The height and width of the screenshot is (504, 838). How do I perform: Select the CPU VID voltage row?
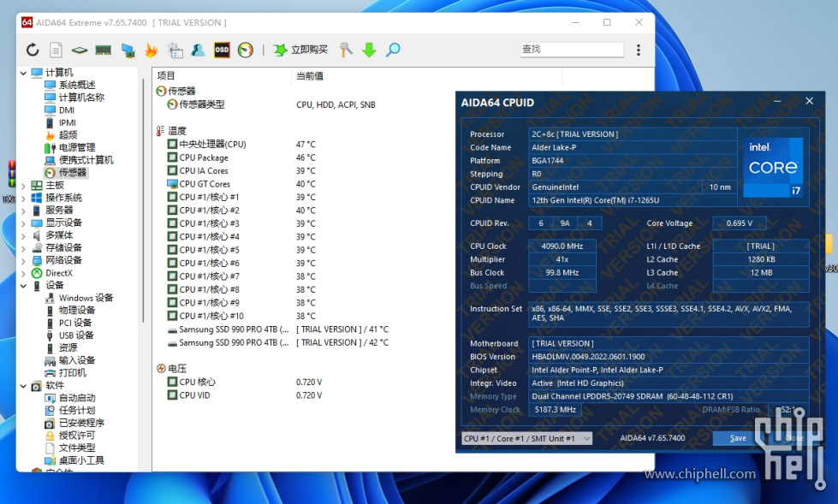click(194, 395)
